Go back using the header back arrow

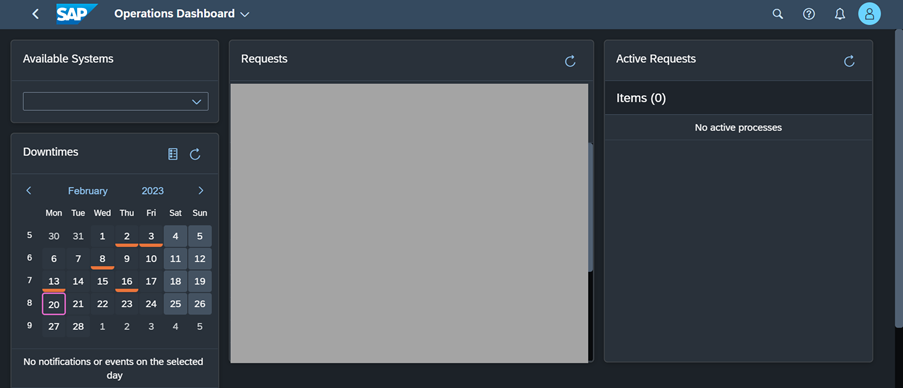tap(36, 14)
